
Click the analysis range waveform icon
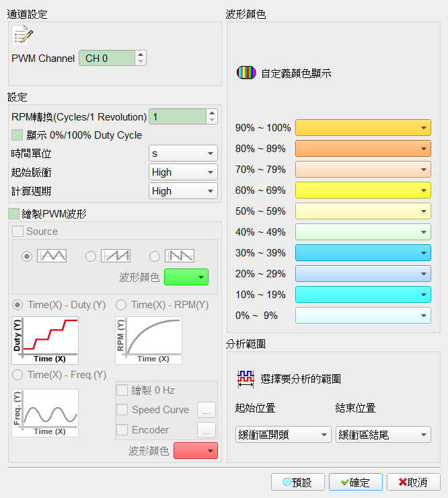(x=246, y=379)
